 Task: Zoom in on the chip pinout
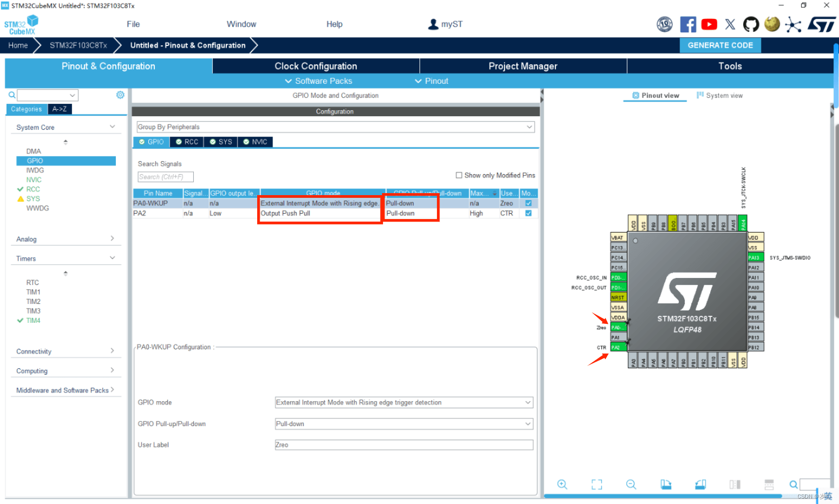pos(562,484)
